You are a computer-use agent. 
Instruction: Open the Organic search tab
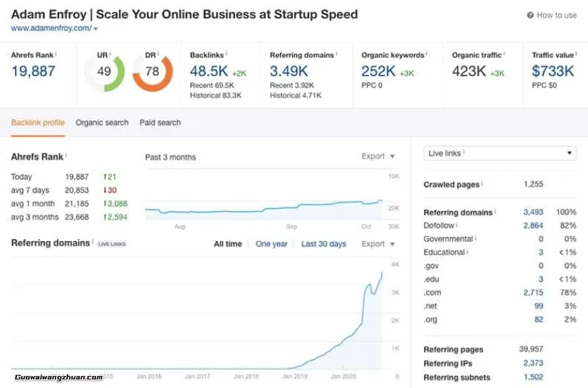coord(102,123)
